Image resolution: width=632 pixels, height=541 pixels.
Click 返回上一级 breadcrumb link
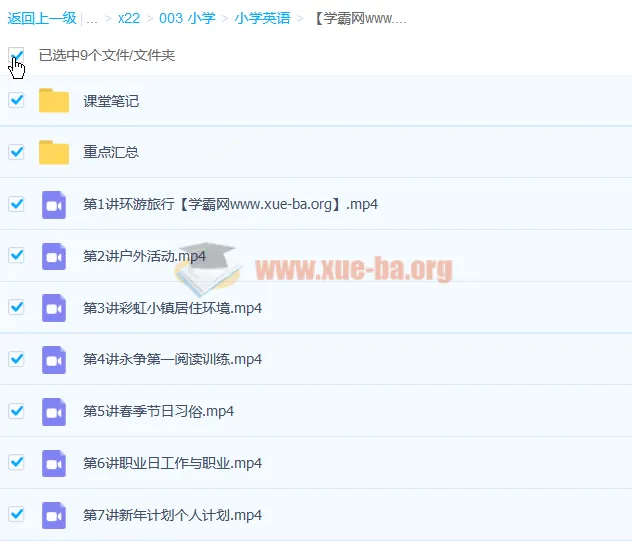(41, 18)
